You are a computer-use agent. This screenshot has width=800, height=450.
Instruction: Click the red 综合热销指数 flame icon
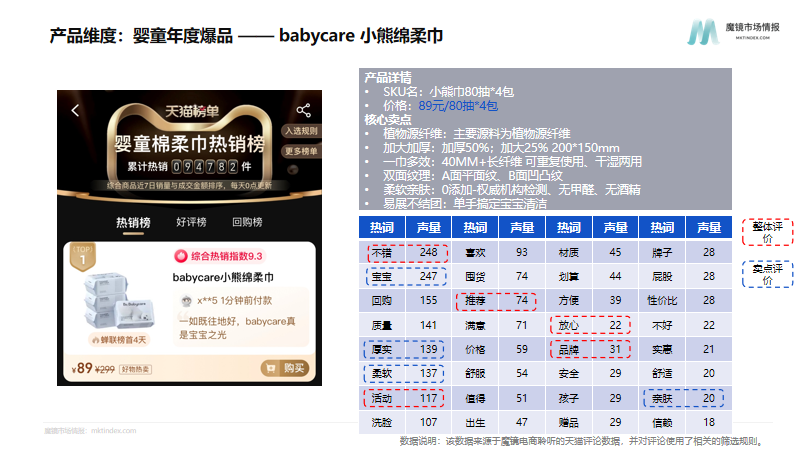click(x=181, y=256)
